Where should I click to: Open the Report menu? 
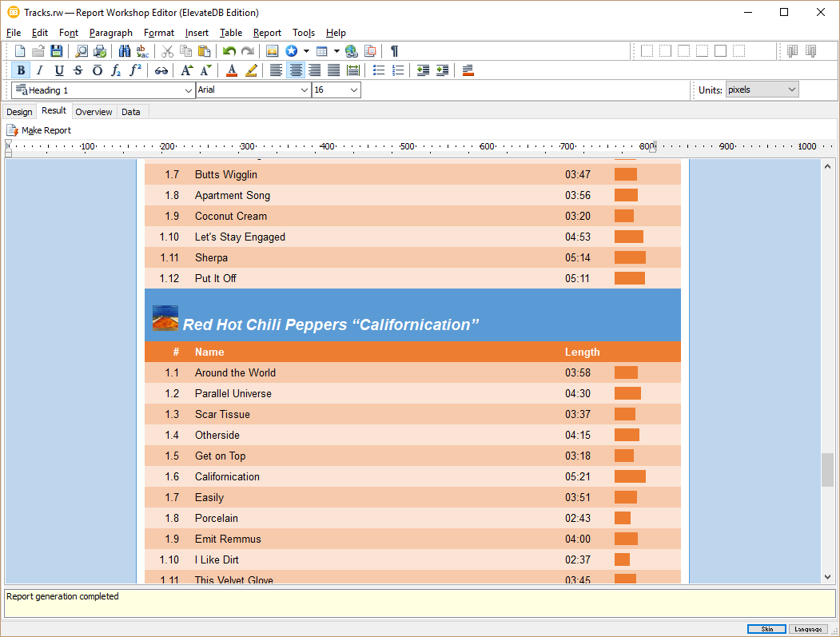(x=267, y=33)
